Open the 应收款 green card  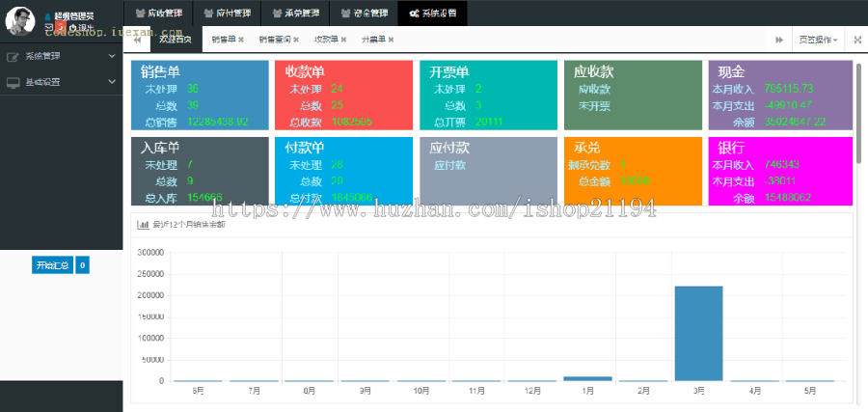(633, 96)
